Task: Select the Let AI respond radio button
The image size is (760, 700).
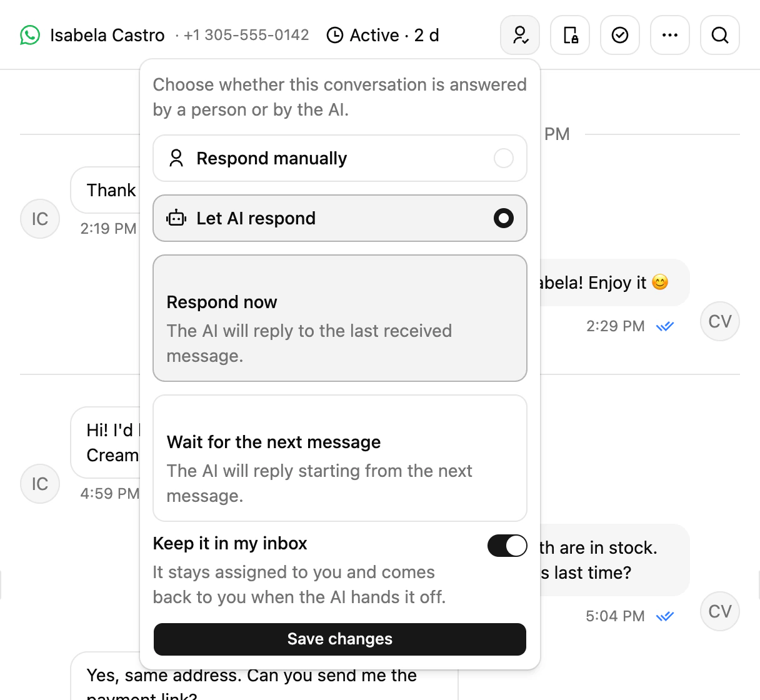Action: click(504, 218)
